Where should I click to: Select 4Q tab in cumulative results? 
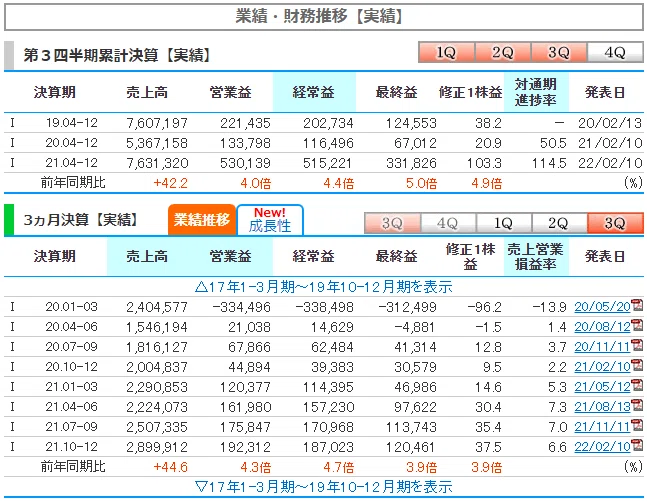615,52
